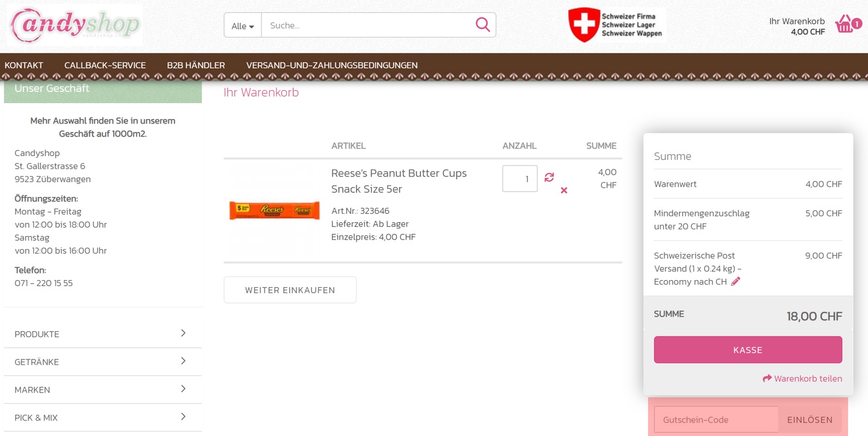Open the KONTAKT menu item
Image resolution: width=868 pixels, height=436 pixels.
[x=24, y=65]
